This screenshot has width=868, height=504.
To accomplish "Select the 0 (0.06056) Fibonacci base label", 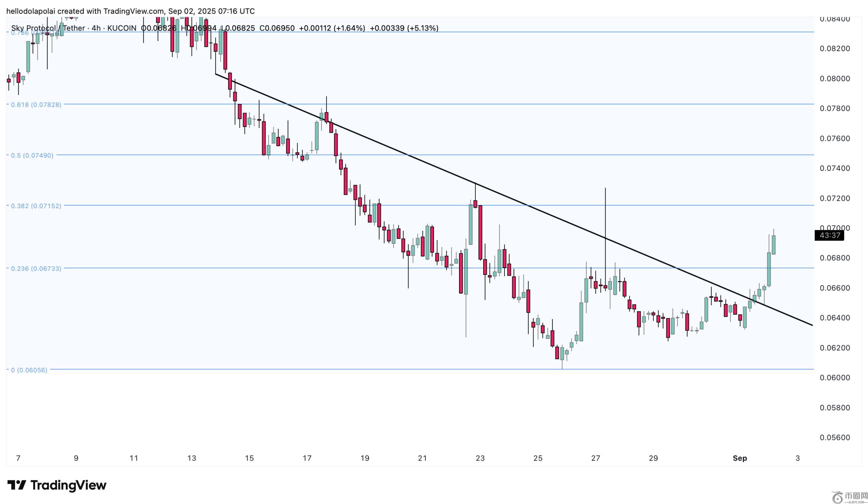I will click(x=29, y=370).
